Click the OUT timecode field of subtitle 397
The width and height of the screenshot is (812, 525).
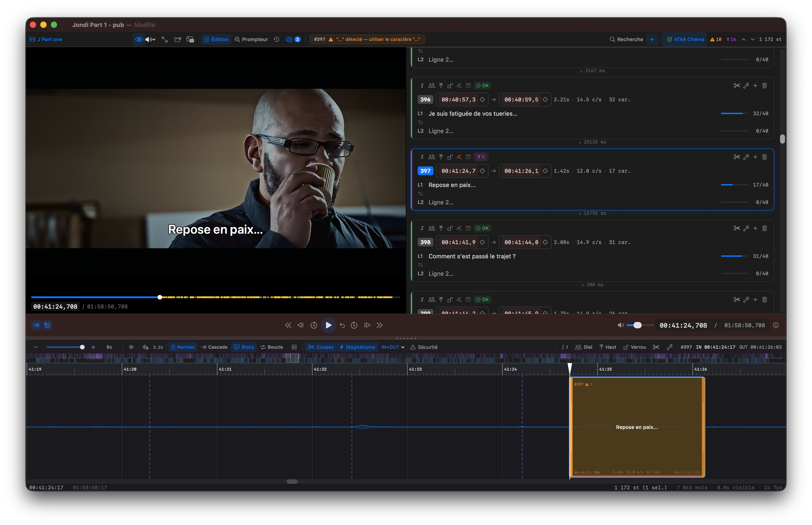click(x=521, y=171)
